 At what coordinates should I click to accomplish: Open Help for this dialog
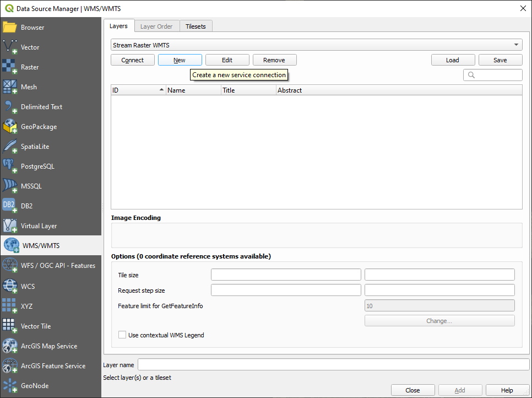tap(507, 390)
